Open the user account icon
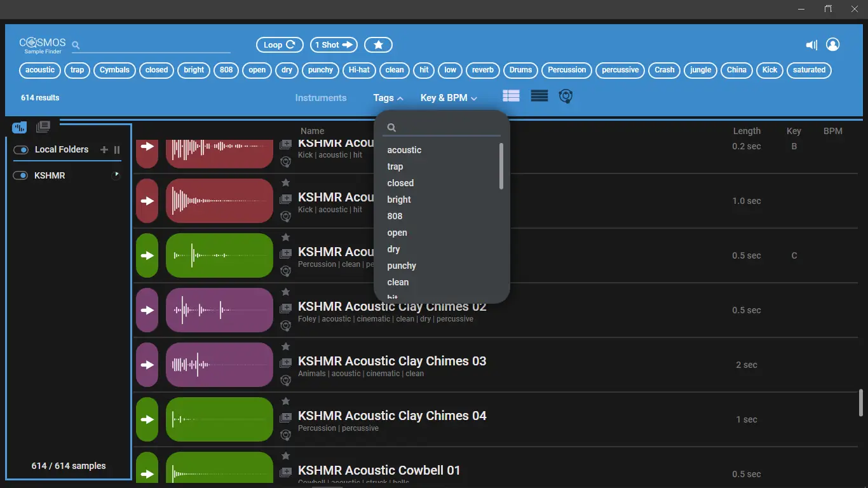 pyautogui.click(x=833, y=44)
